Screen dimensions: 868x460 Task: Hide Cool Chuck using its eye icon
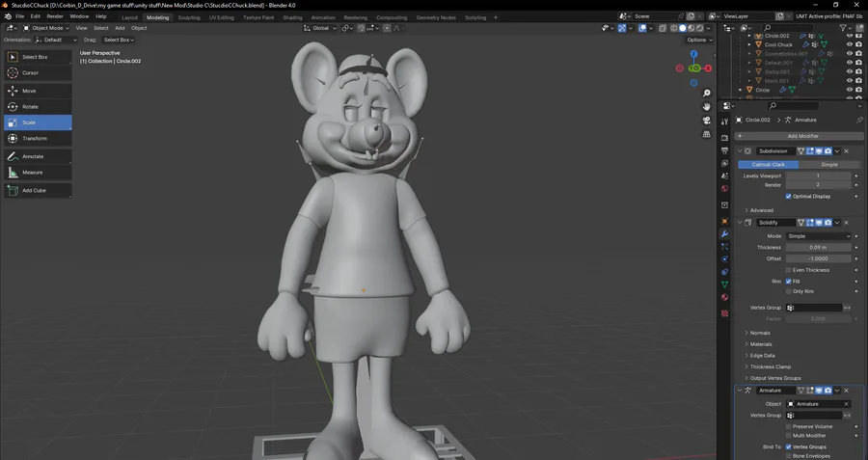pyautogui.click(x=849, y=44)
